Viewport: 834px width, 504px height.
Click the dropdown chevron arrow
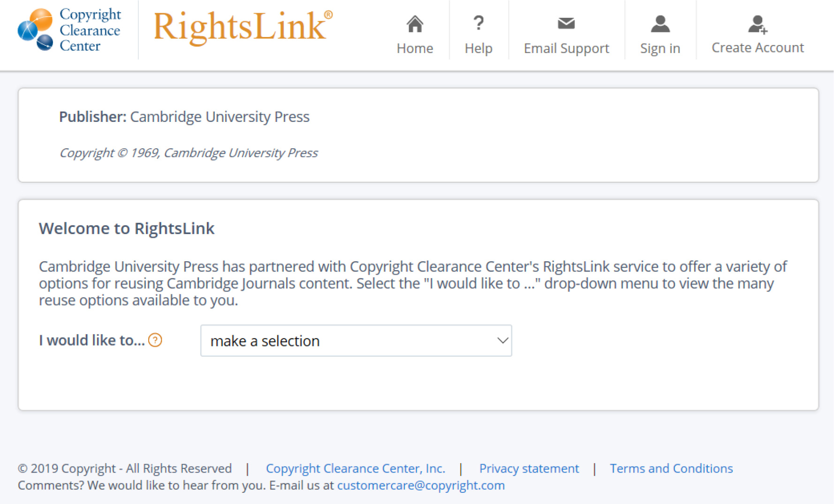click(502, 341)
